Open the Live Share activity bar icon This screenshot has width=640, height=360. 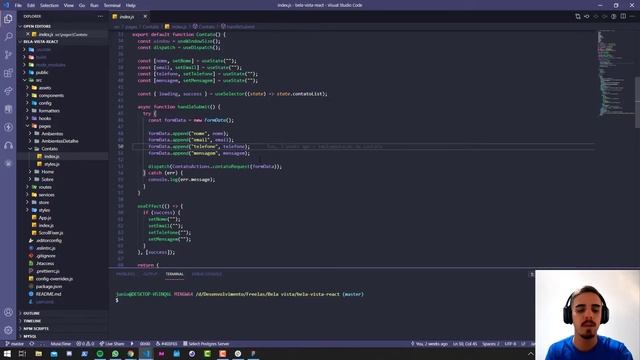[8, 91]
